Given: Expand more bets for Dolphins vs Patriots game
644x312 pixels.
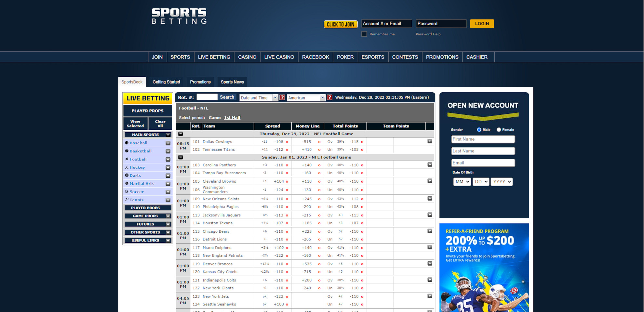Looking at the screenshot, I should 430,247.
